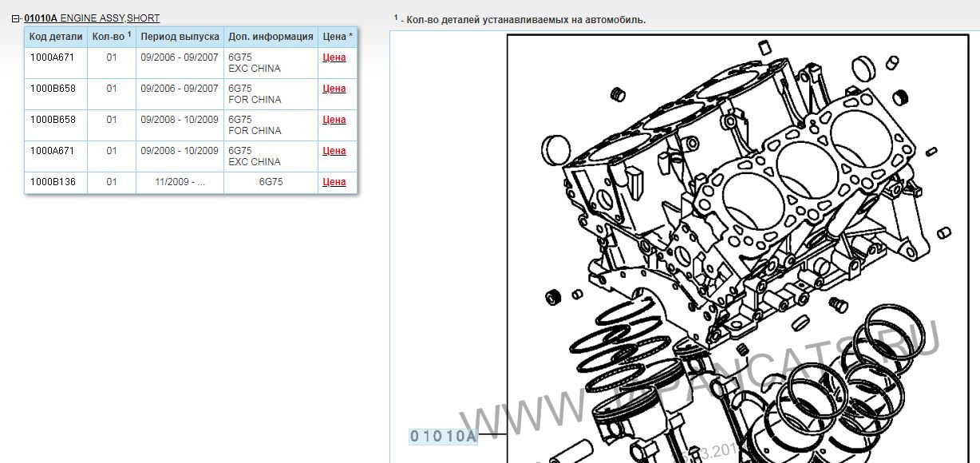Open Цена link for 1000A671 09/2008 - 10/2009
This screenshot has width=980, height=463.
(334, 151)
